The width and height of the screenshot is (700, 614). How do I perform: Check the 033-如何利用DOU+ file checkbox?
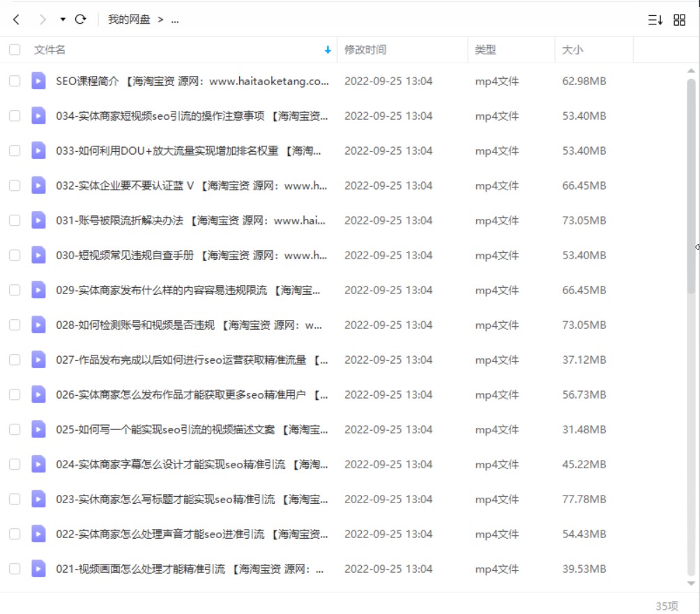coord(15,151)
